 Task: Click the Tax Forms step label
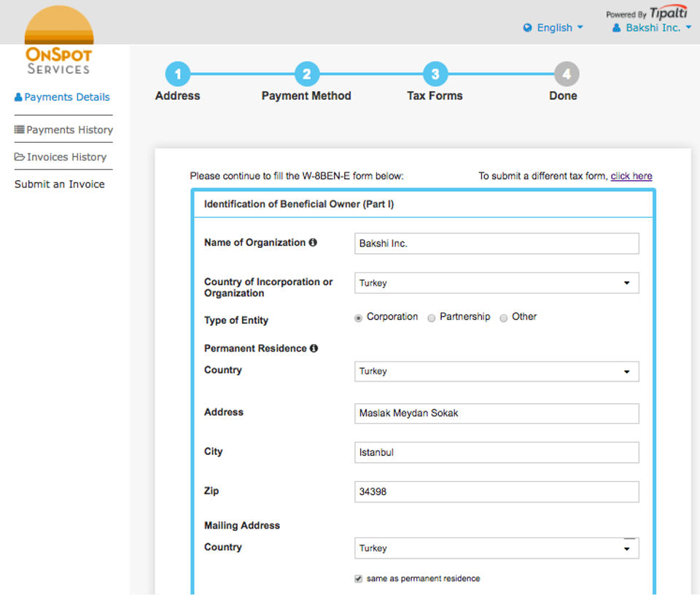point(435,96)
